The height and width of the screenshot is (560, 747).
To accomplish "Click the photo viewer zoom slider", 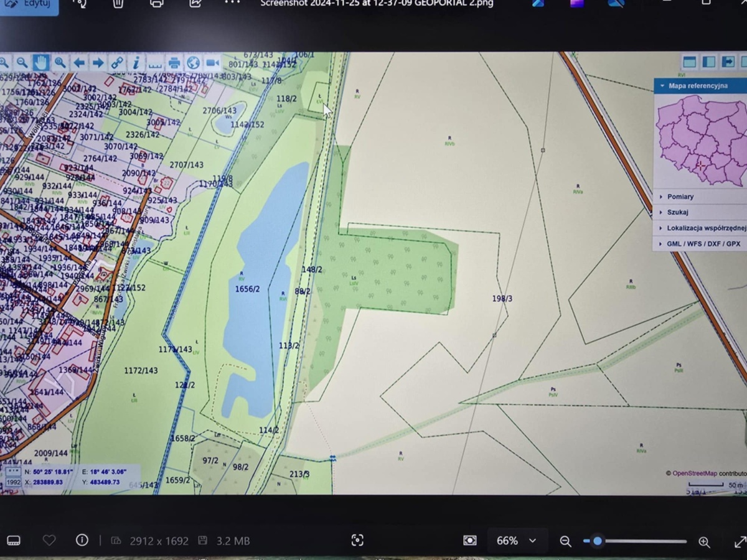I will pyautogui.click(x=635, y=541).
